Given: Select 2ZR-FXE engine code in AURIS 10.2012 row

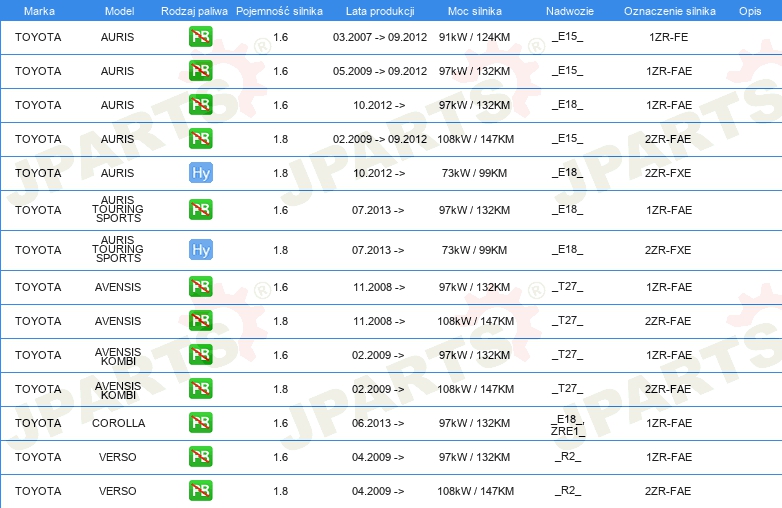Looking at the screenshot, I should pos(668,173).
